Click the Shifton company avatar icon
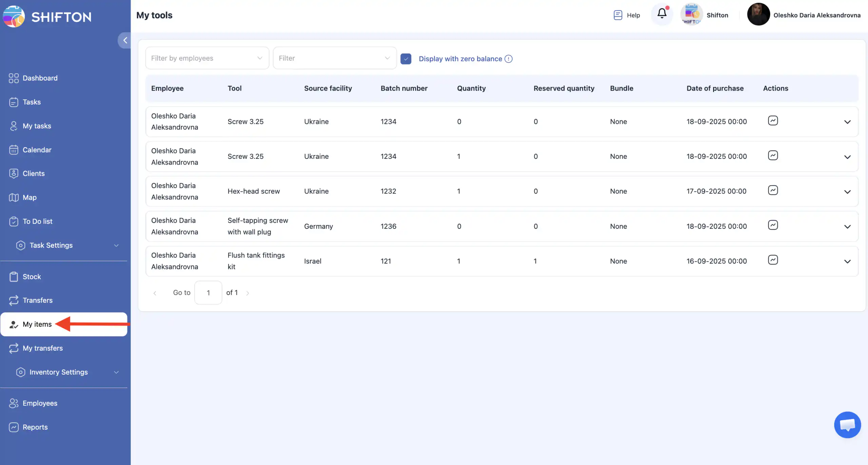Viewport: 868px width, 465px height. pos(691,15)
